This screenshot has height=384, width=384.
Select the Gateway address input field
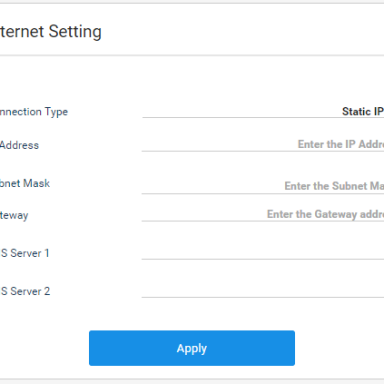coord(263,214)
